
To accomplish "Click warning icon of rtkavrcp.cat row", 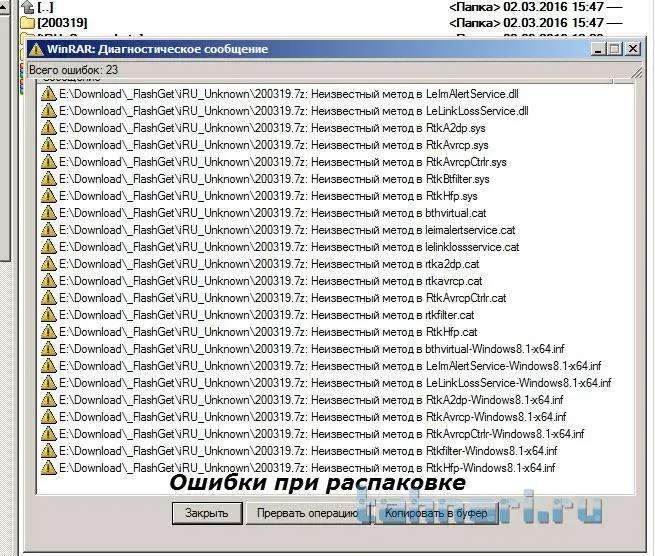I will [x=48, y=281].
